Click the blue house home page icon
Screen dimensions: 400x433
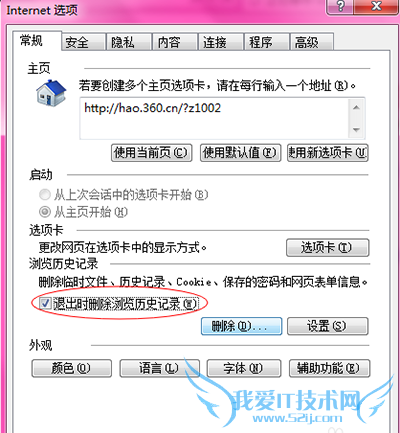[51, 93]
